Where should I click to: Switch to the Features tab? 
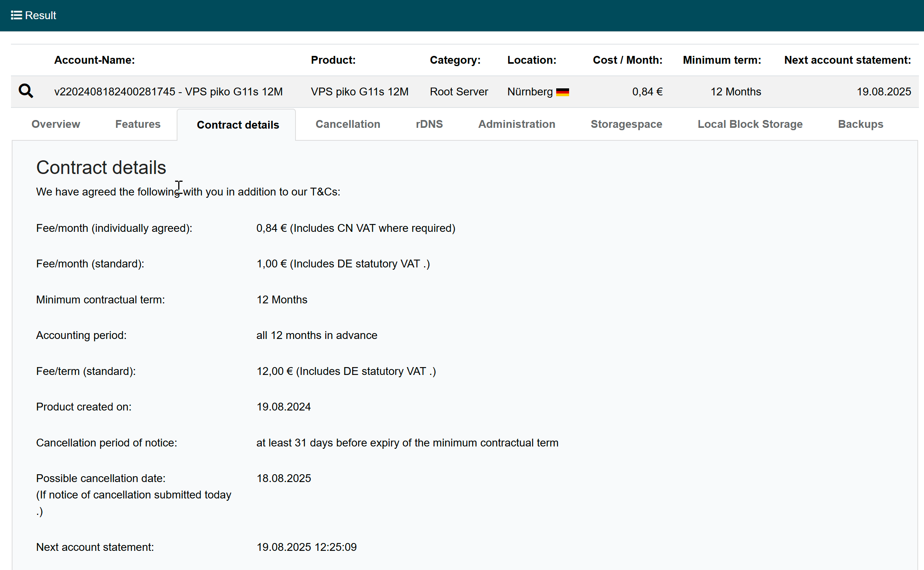(138, 124)
